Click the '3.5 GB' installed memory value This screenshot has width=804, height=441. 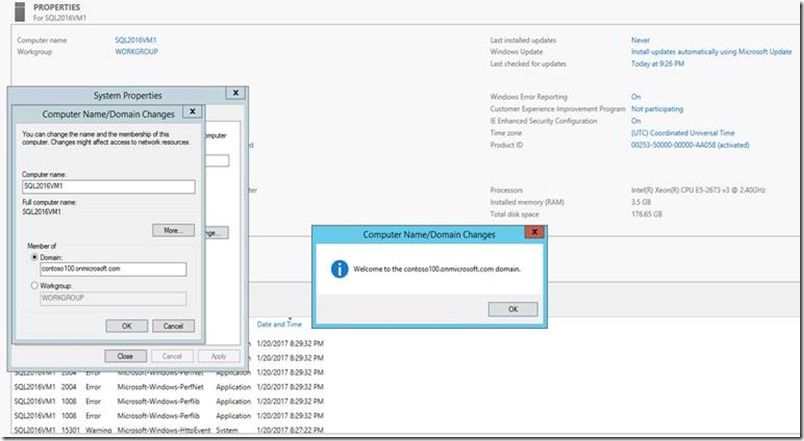click(641, 202)
